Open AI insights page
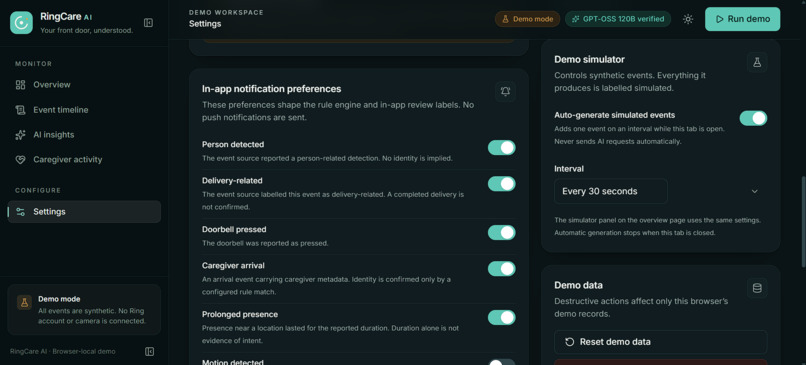806x365 pixels. (x=84, y=135)
